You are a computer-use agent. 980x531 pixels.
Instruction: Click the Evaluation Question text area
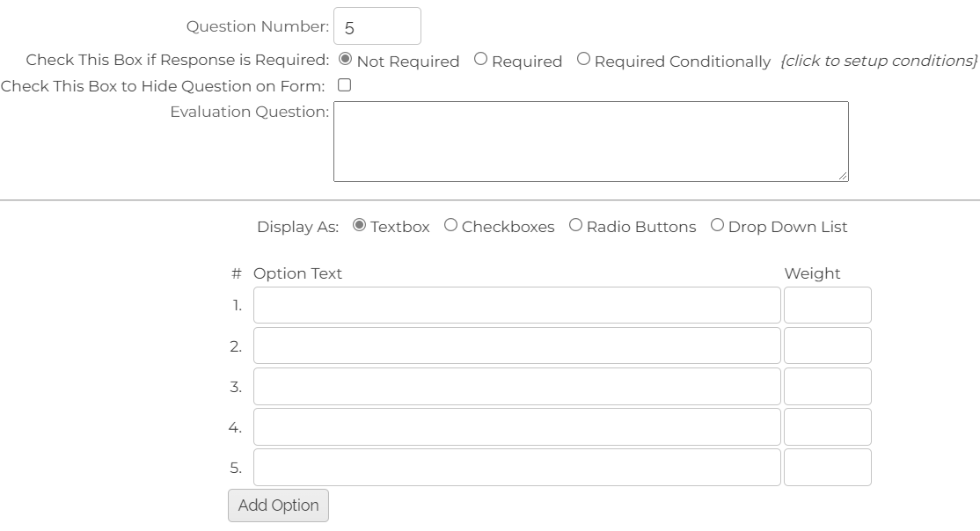tap(589, 141)
